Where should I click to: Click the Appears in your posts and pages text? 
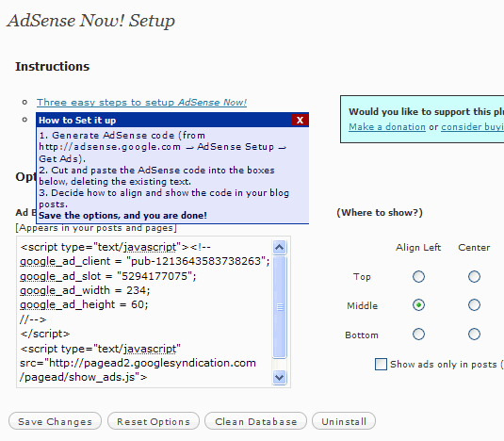(x=96, y=228)
